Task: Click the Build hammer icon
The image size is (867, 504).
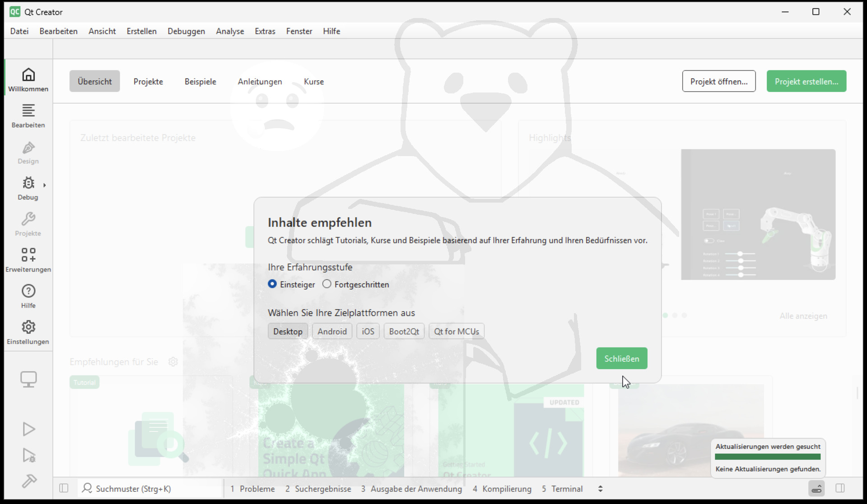Action: [29, 481]
